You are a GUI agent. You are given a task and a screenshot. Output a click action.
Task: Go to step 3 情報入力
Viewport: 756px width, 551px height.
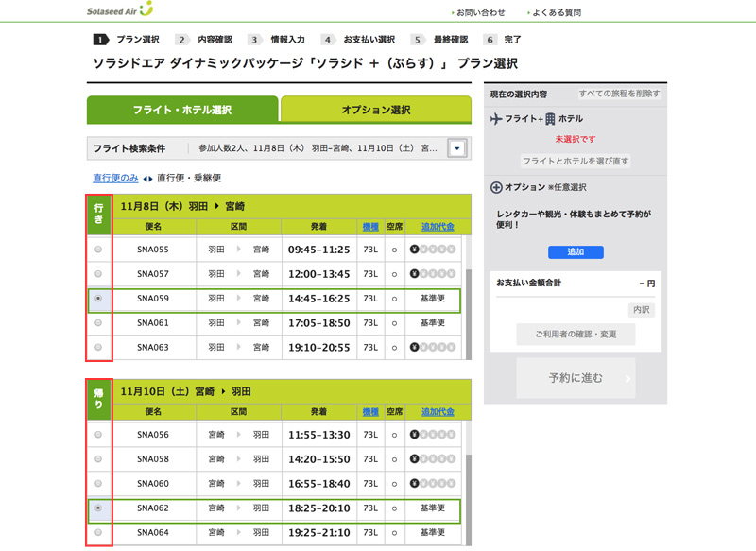[x=276, y=40]
